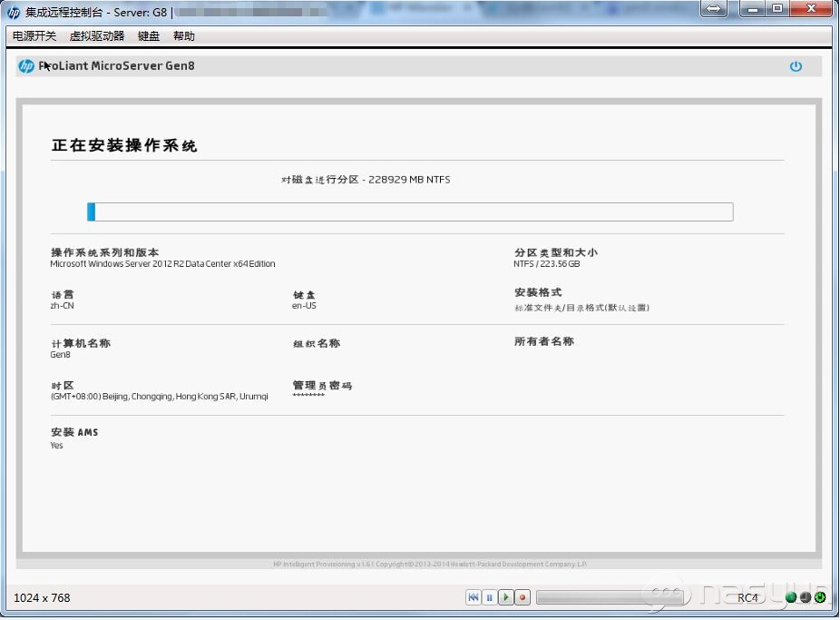Image resolution: width=840 pixels, height=620 pixels.
Task: Click the green status indicator next to RC4
Action: 791,597
